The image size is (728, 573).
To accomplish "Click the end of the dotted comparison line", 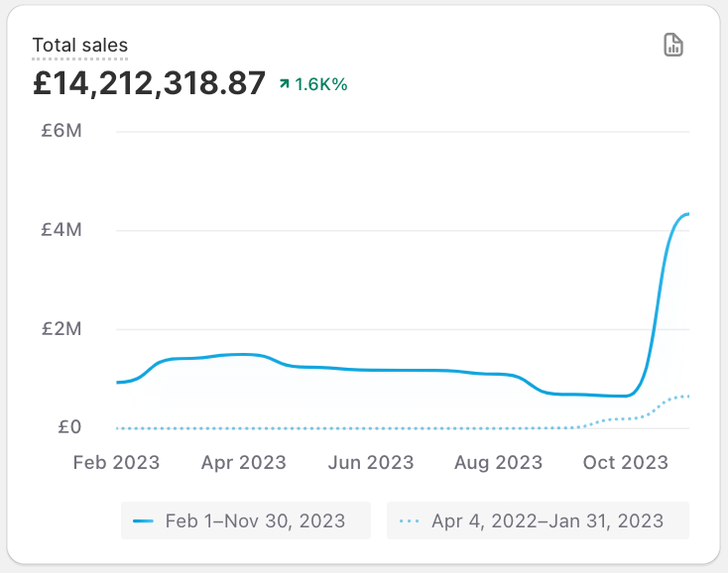I will pyautogui.click(x=687, y=397).
